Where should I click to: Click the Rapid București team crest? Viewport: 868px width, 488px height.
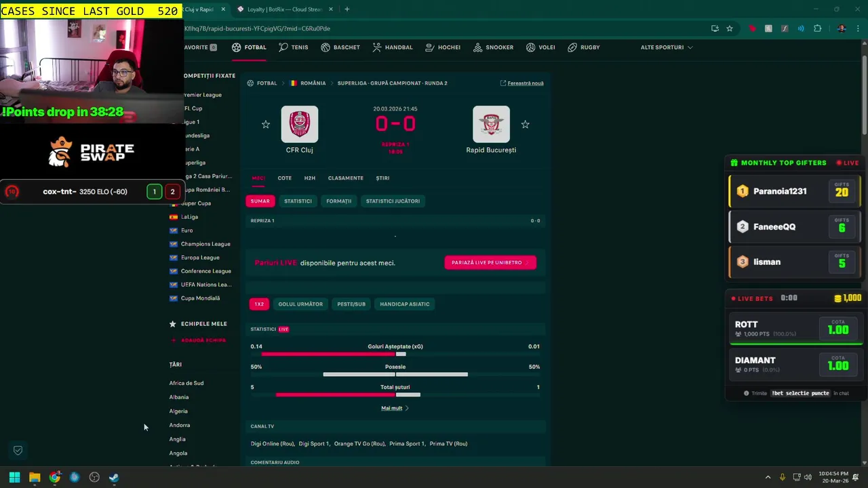pyautogui.click(x=491, y=124)
